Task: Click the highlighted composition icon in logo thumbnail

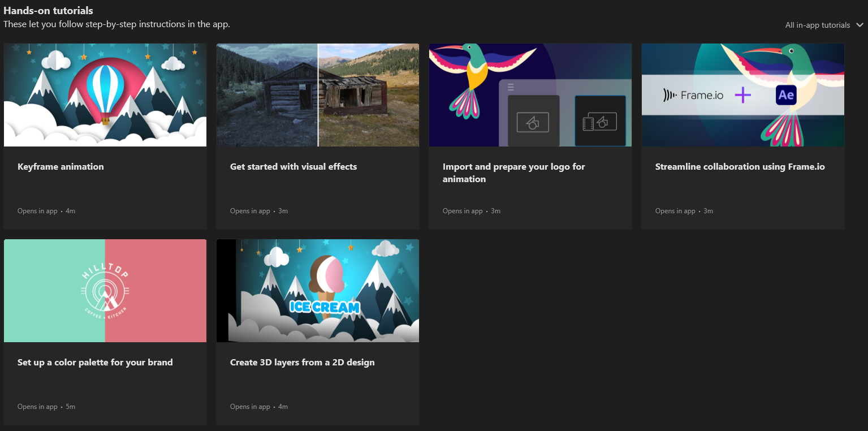Action: click(600, 120)
